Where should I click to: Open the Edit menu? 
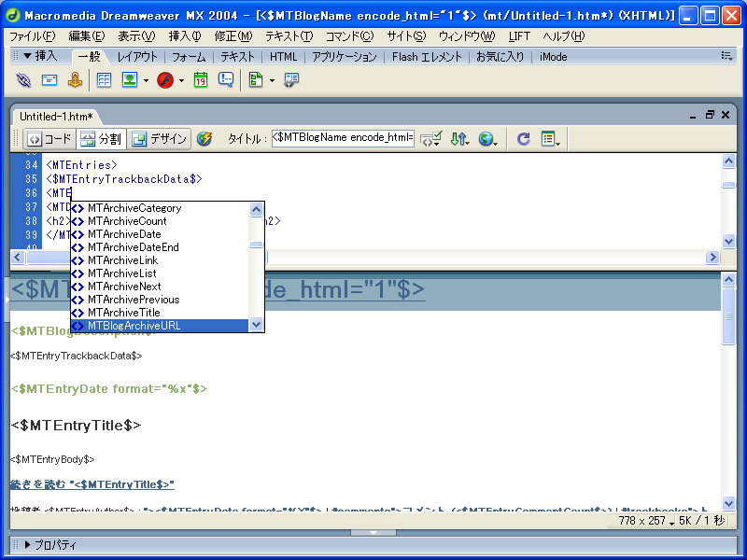(87, 36)
